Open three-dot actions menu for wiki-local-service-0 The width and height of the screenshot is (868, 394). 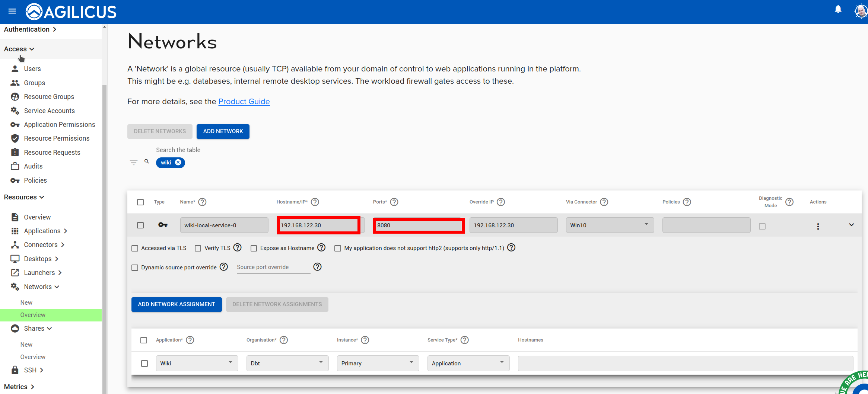pyautogui.click(x=818, y=226)
